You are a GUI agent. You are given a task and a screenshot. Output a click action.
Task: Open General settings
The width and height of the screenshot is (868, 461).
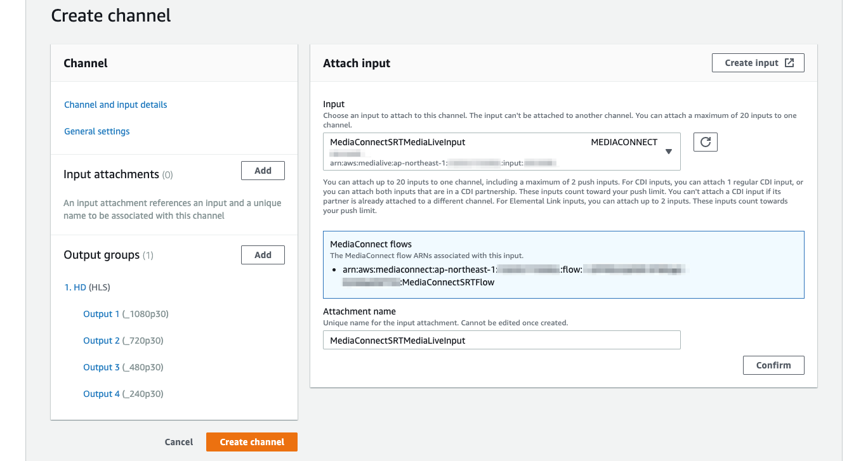coord(96,131)
